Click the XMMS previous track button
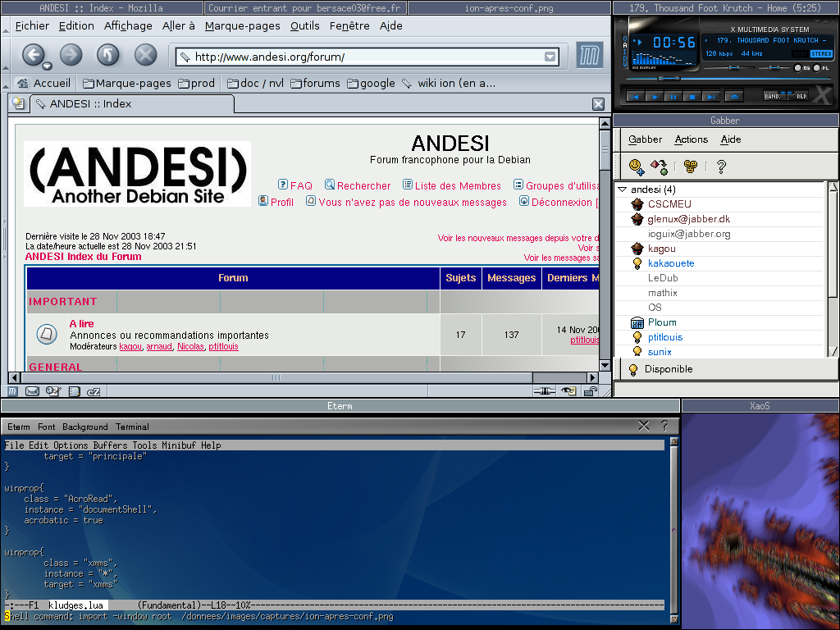The height and width of the screenshot is (630, 840). click(636, 97)
